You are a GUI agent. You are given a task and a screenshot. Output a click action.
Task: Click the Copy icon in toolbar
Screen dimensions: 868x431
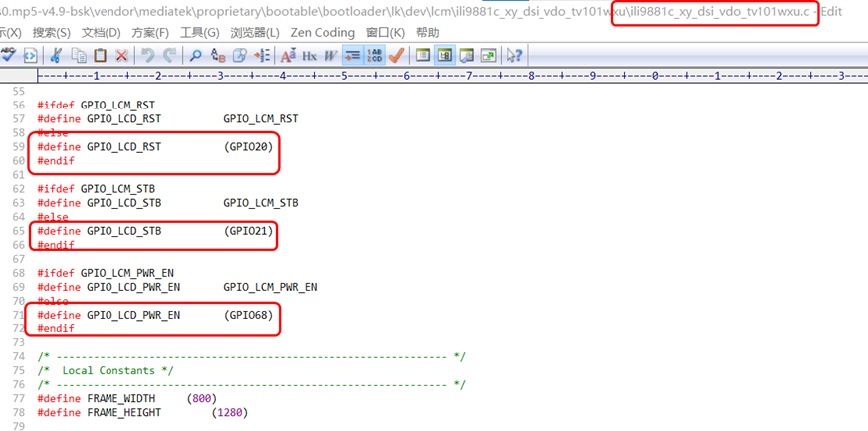click(78, 55)
